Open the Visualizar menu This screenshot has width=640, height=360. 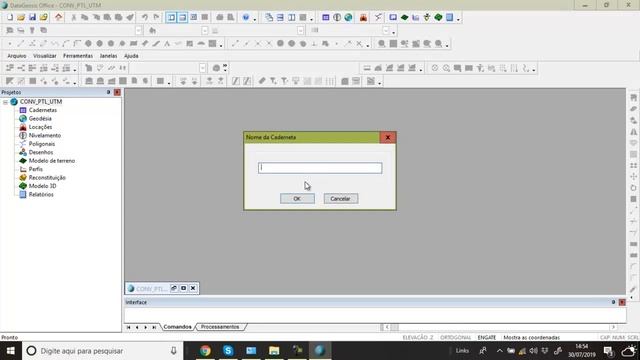point(44,56)
